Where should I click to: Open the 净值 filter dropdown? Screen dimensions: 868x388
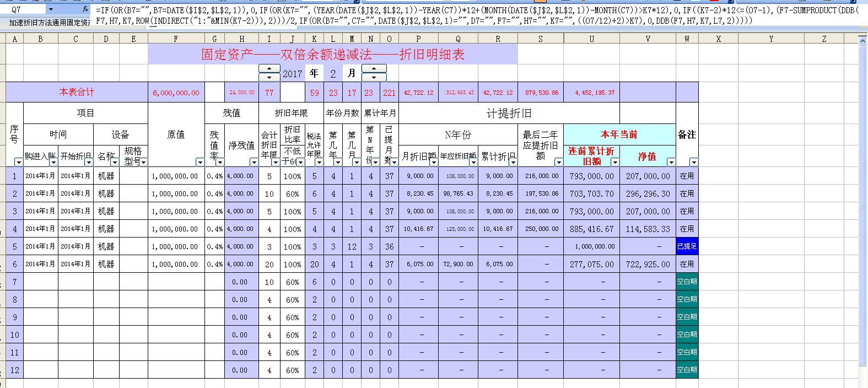671,162
